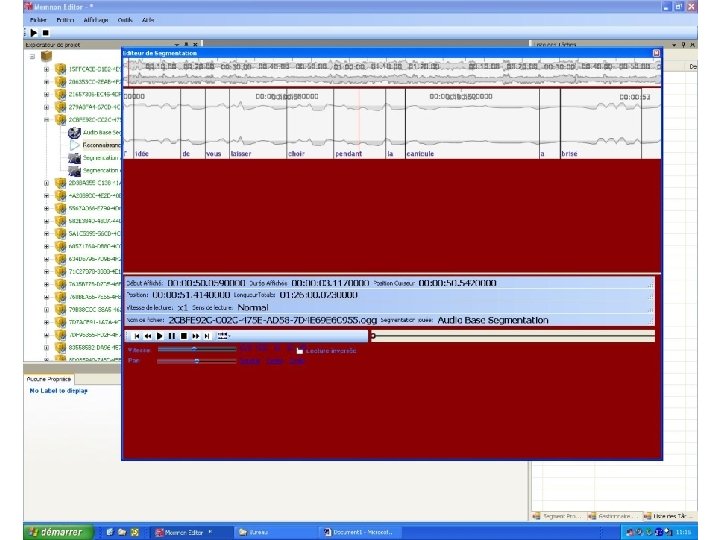Screen dimensions: 720x540
Task: Close the Editeur de Segmentation window
Action: [x=656, y=53]
